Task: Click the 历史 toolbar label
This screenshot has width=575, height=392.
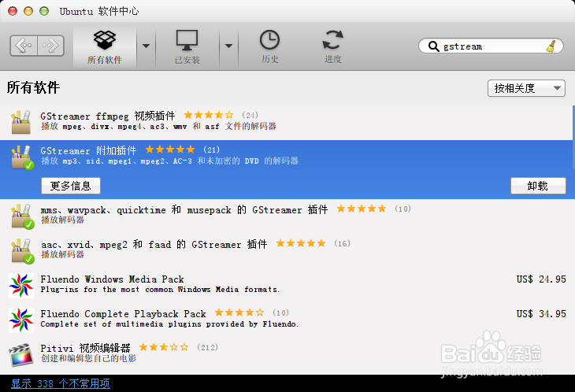Action: click(270, 59)
